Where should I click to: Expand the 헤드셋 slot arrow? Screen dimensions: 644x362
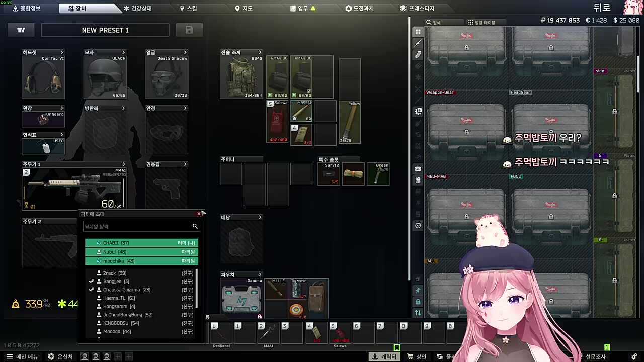pos(62,52)
